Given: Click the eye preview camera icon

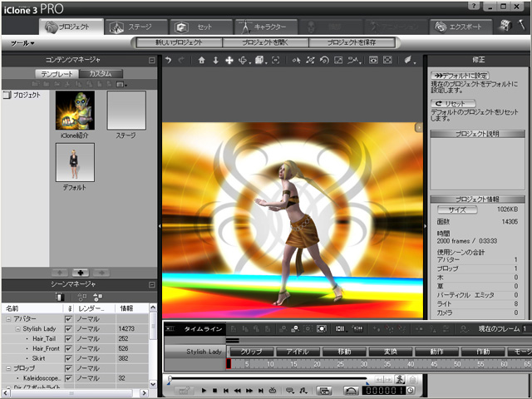Looking at the screenshot, I should click(373, 61).
